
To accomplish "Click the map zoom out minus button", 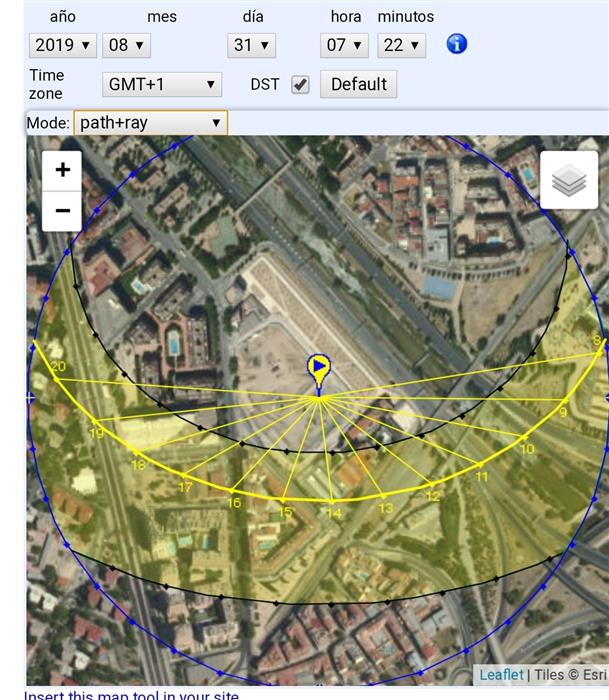I will 62,211.
